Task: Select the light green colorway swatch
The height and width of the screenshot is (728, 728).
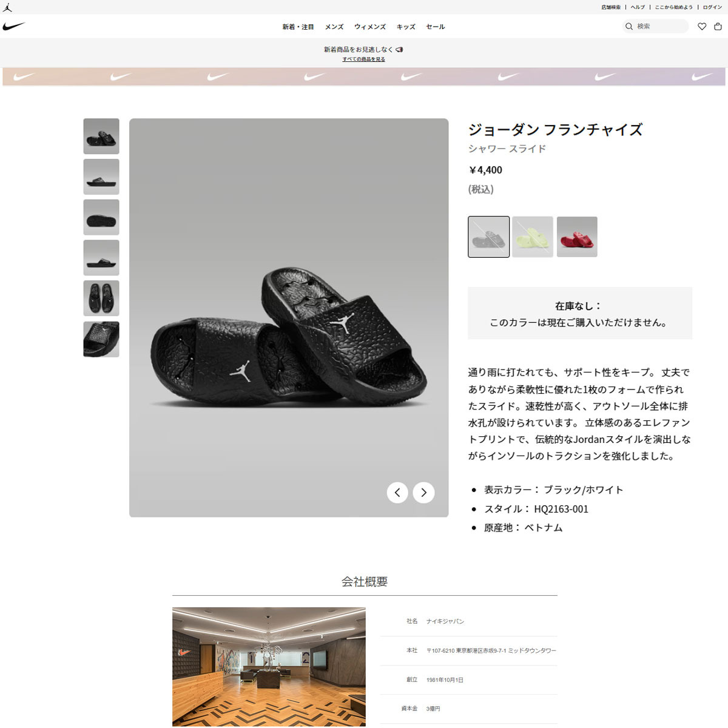Action: coord(533,237)
